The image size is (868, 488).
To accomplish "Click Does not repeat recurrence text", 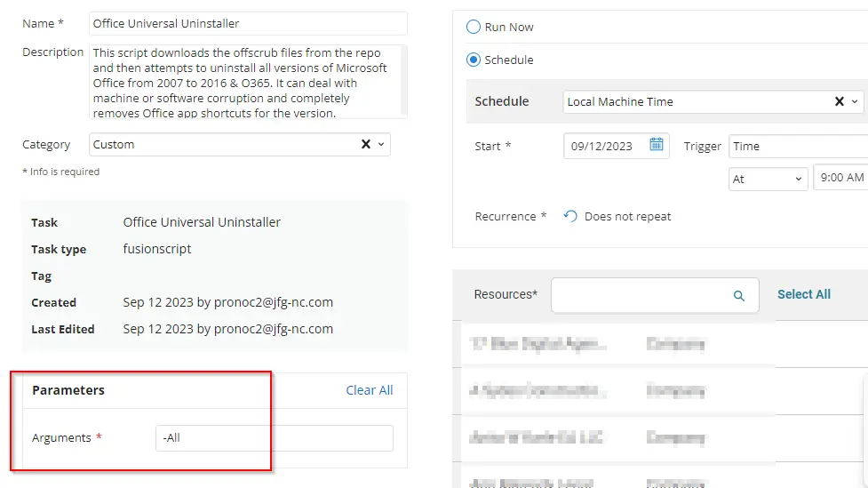I will 628,217.
